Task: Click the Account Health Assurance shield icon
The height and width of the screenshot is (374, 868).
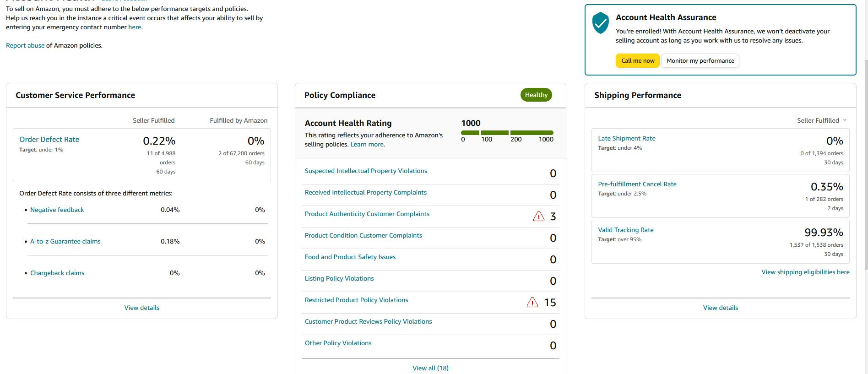Action: click(x=600, y=23)
